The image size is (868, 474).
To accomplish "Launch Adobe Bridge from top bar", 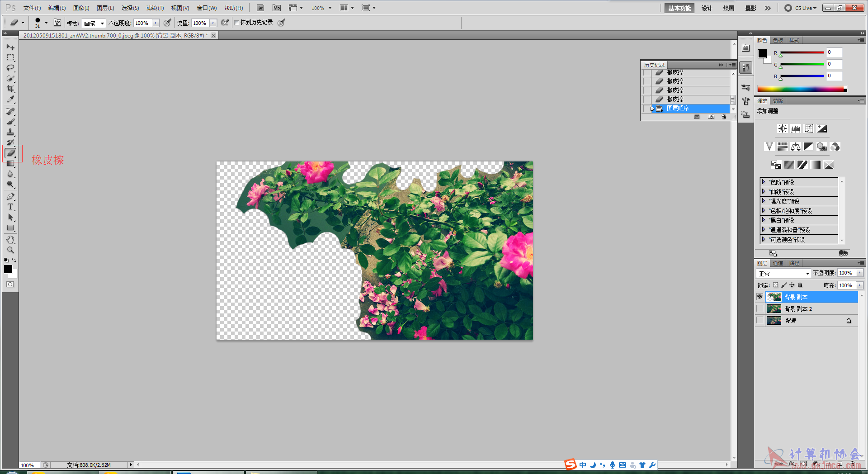I will coord(260,8).
